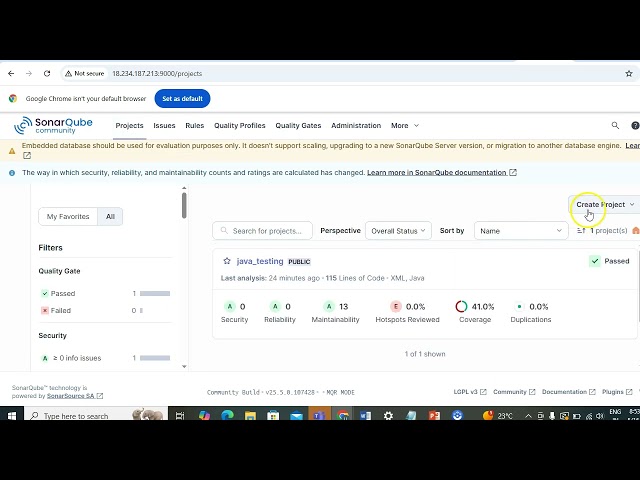Open PowerPoint from the taskbar

coord(434,416)
